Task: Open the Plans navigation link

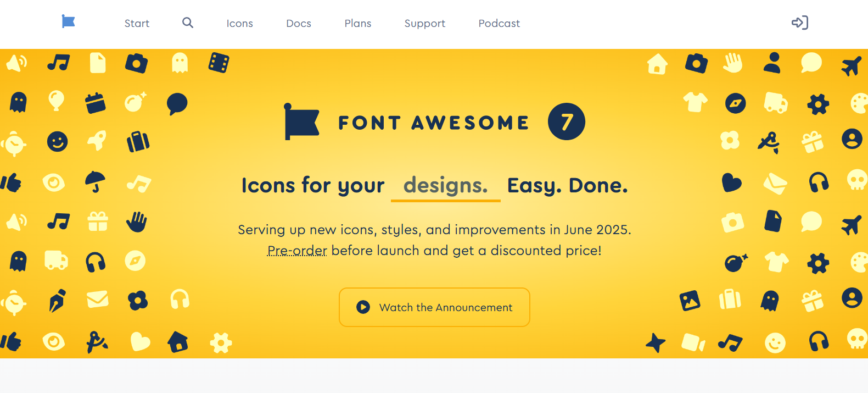Action: click(358, 23)
